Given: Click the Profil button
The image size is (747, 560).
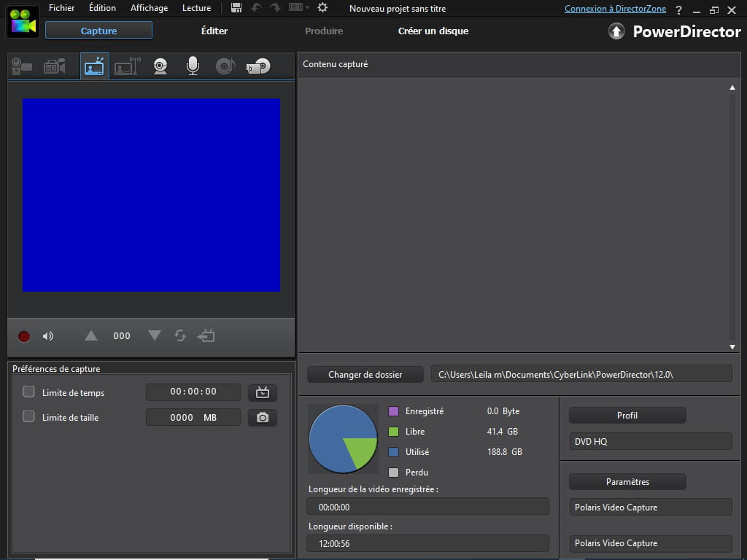Looking at the screenshot, I should pyautogui.click(x=627, y=415).
